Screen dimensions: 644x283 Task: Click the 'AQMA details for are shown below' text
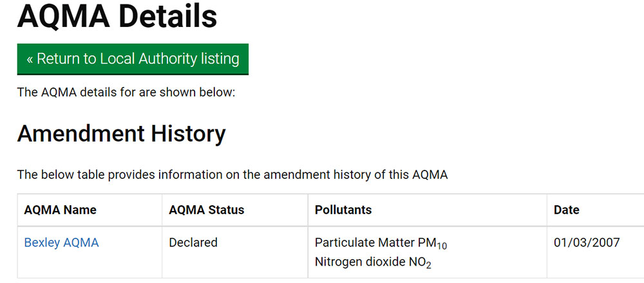coord(126,92)
